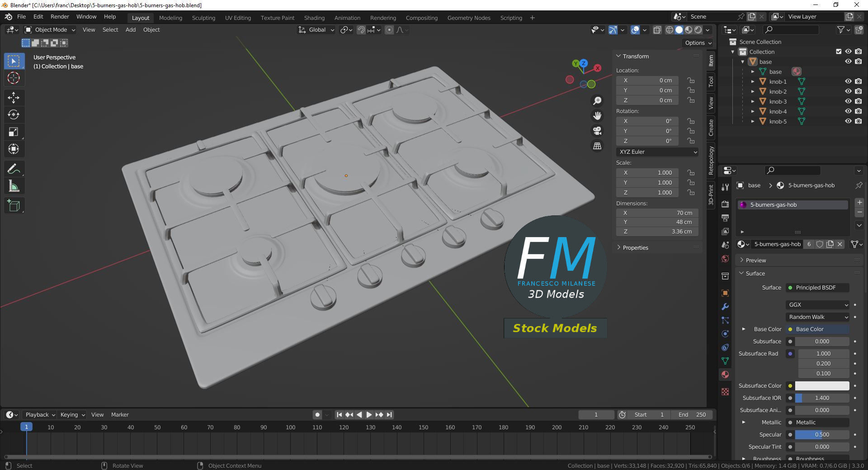Toggle auto keying record button
Viewport: 868px width, 470px height.
(317, 415)
